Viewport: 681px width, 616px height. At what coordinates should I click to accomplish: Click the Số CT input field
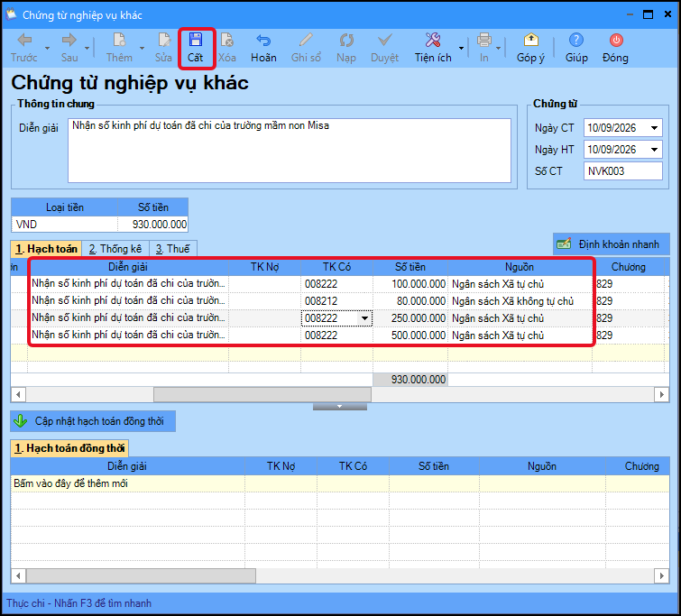tap(622, 171)
